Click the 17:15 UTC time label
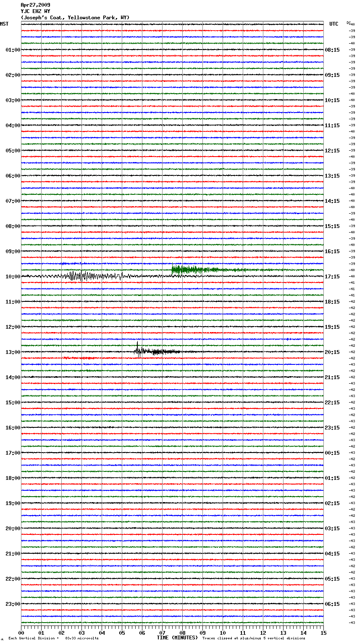Screen dimensions: 357x644 (x=332, y=277)
